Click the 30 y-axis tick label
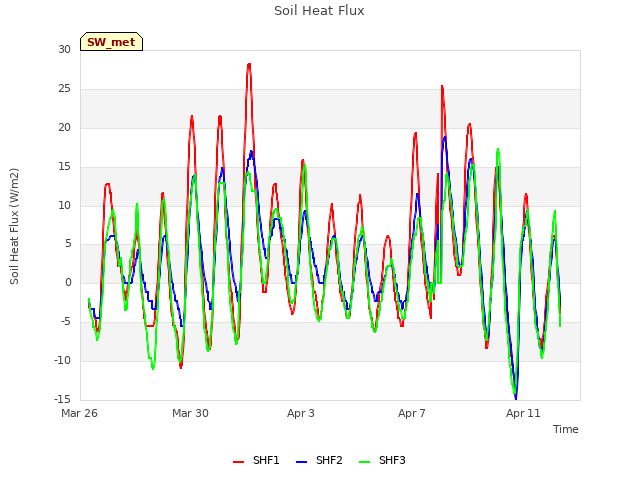This screenshot has width=640, height=480. pyautogui.click(x=64, y=50)
